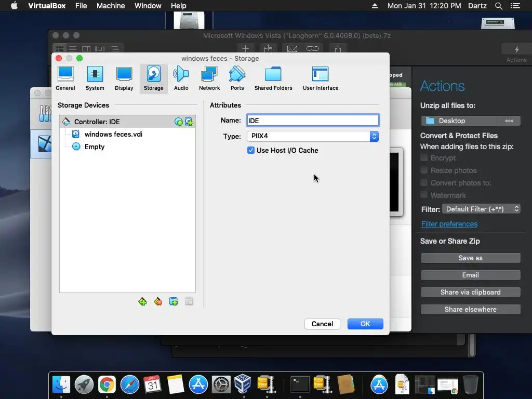Open Spotlight search in menu bar
The width and height of the screenshot is (532, 399).
pyautogui.click(x=498, y=6)
